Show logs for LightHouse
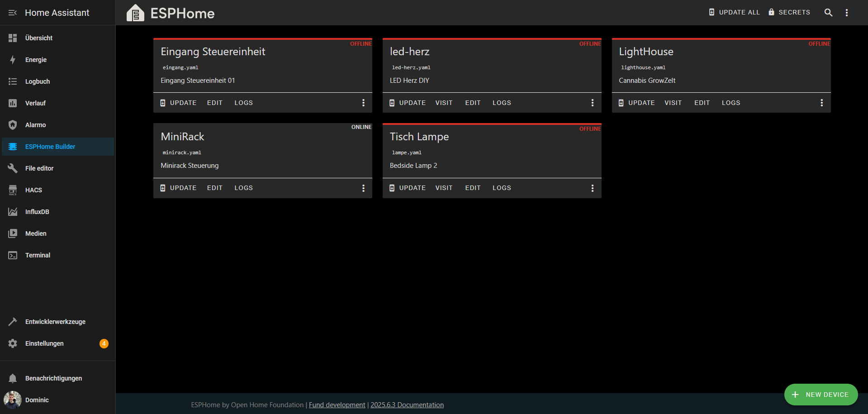This screenshot has height=414, width=868. (731, 103)
